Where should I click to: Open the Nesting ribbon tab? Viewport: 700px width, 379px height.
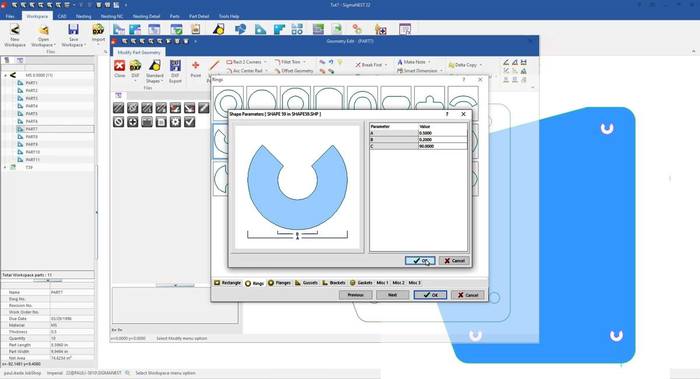tap(83, 16)
